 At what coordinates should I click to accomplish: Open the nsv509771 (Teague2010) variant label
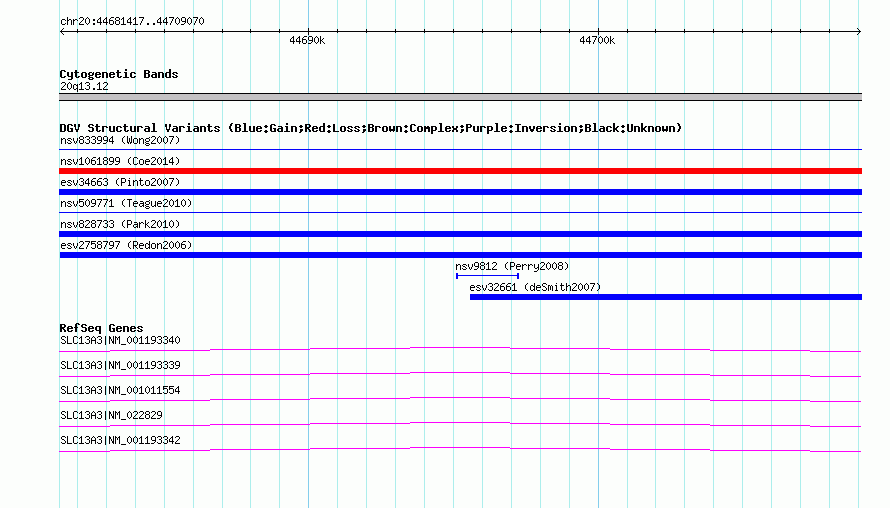126,203
